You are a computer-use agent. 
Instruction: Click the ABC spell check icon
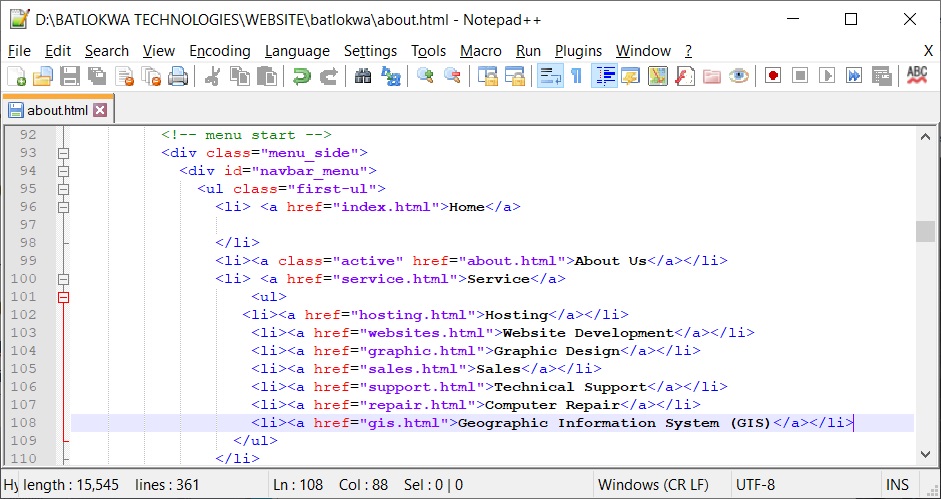[x=916, y=76]
